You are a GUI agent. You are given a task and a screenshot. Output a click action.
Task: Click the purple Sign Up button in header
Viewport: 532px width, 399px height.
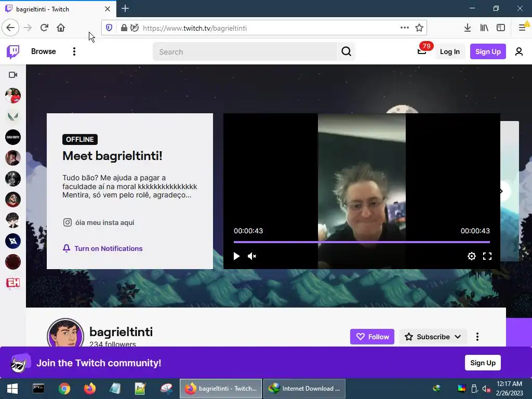487,51
